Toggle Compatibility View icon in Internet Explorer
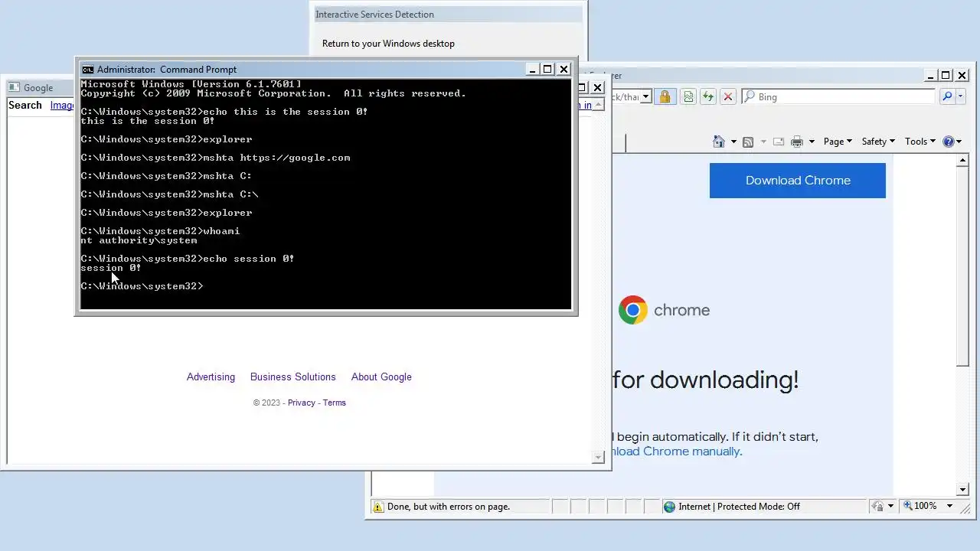The height and width of the screenshot is (551, 980). pyautogui.click(x=688, y=96)
